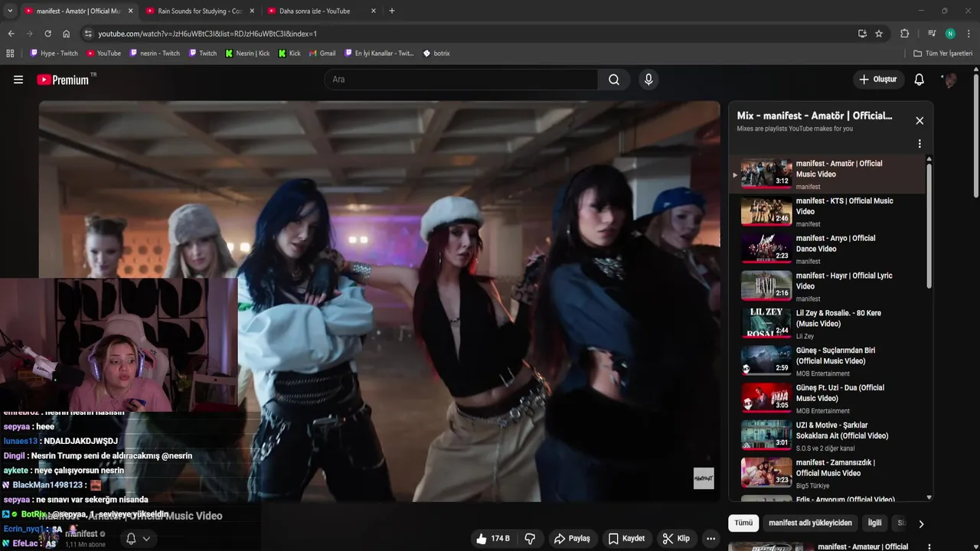Show next filter chips with arrow
This screenshot has width=980, height=551.
coord(921,524)
